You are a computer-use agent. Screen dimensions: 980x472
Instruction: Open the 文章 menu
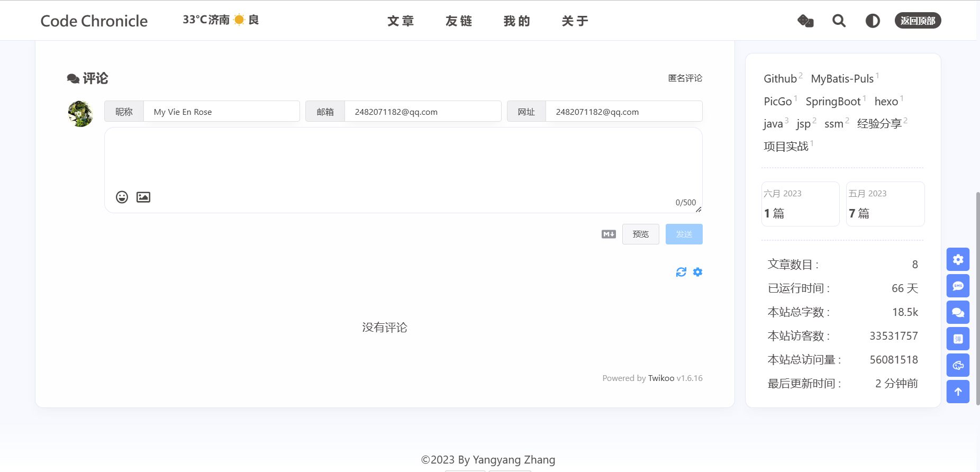click(x=401, y=21)
